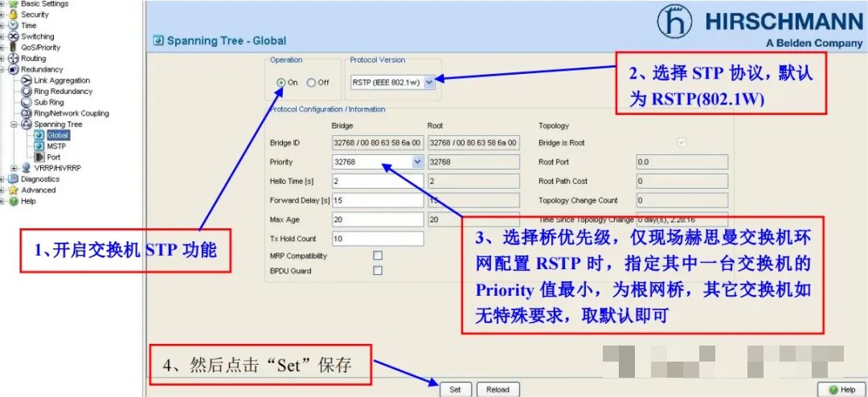Click the Port page icon

point(39,158)
